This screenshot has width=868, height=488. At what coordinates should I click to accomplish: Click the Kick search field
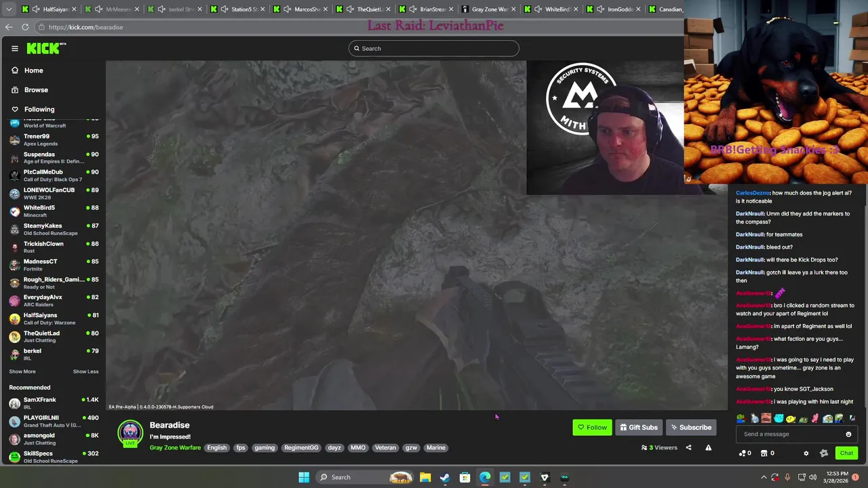tap(434, 48)
